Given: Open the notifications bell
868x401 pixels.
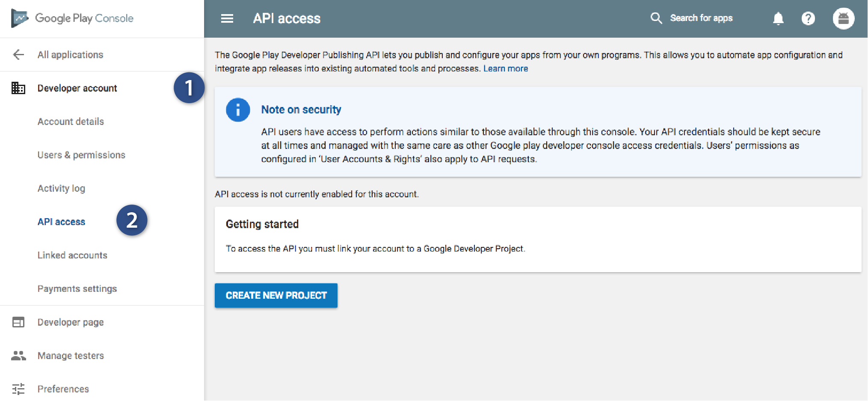Looking at the screenshot, I should [778, 18].
